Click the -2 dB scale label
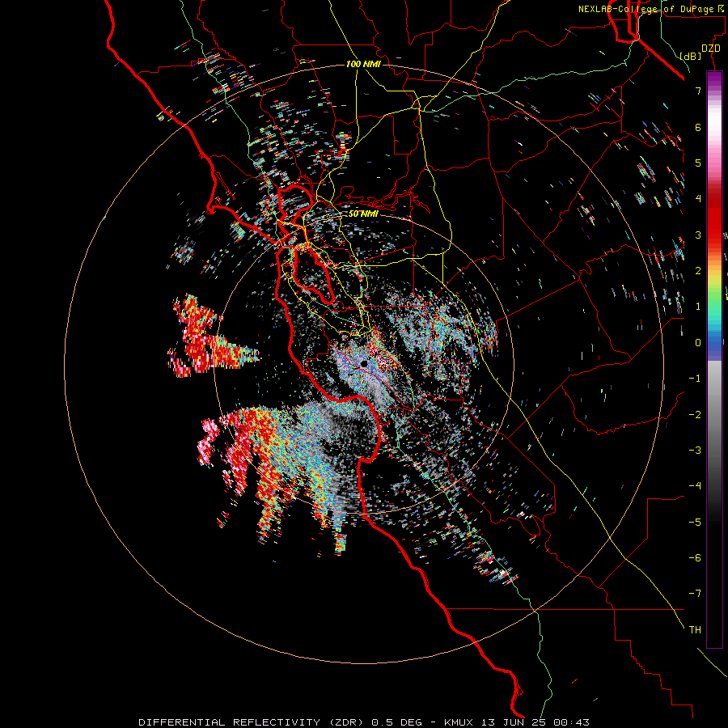 695,414
